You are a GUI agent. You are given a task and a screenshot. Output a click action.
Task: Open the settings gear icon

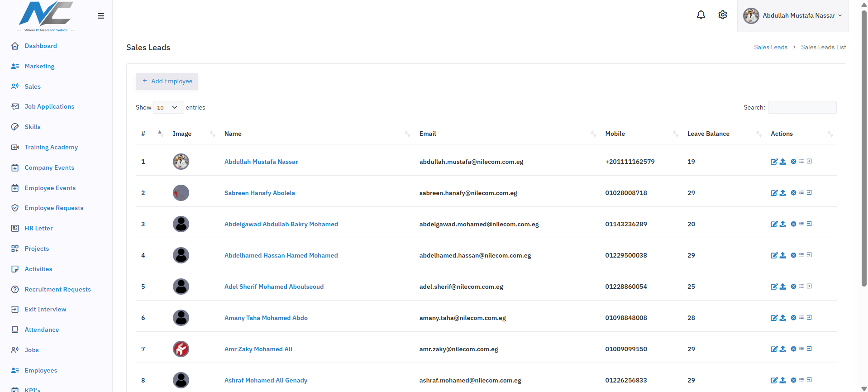(x=723, y=15)
